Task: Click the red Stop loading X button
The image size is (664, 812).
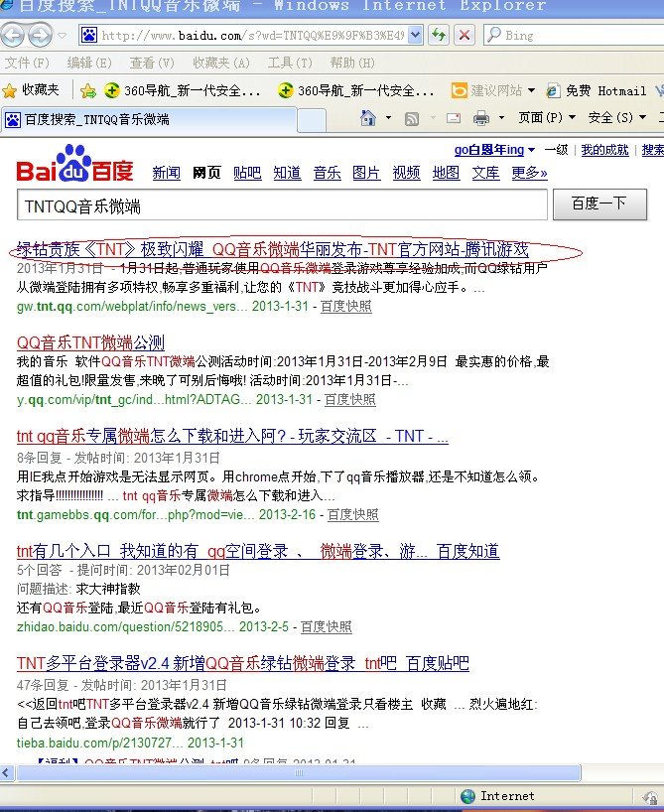Action: 465,35
